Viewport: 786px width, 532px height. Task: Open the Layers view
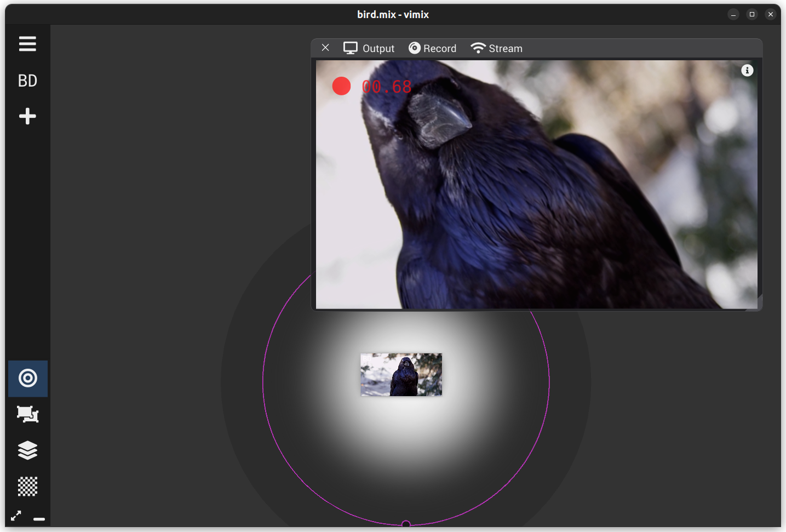coord(27,450)
